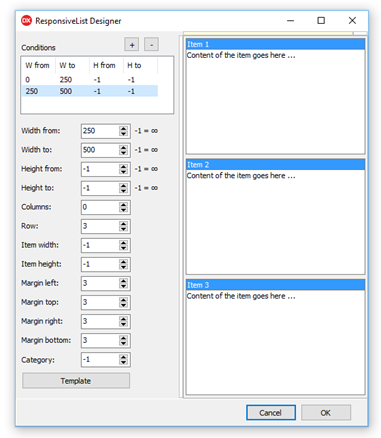Confirm changes with OK button
The image size is (381, 438).
[x=326, y=413]
